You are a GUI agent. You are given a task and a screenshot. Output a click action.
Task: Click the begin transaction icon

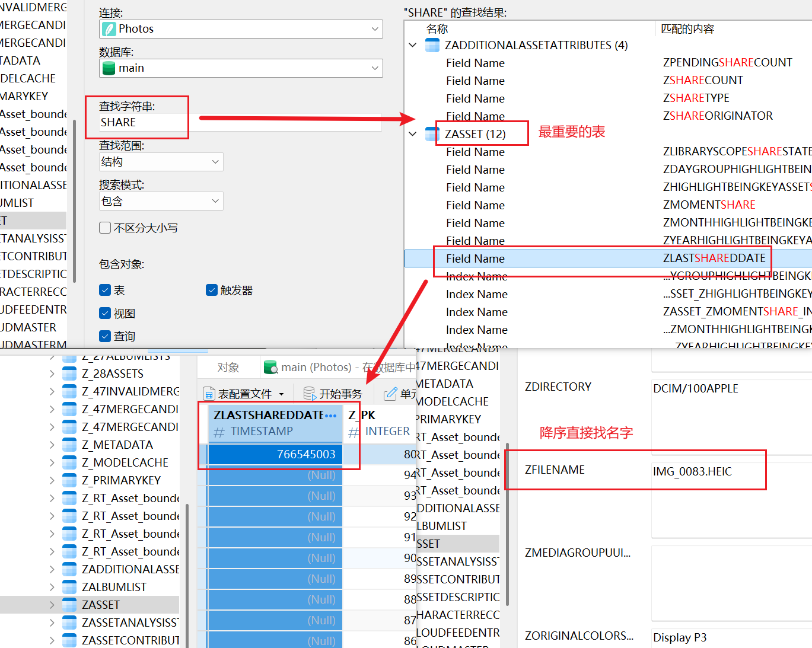[x=309, y=394]
